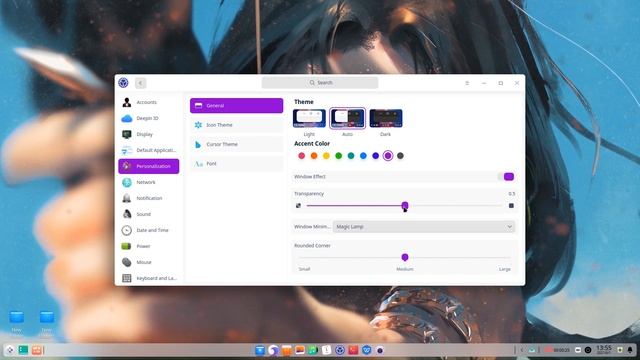Open Default Applications settings
The width and height of the screenshot is (640, 360).
(x=149, y=150)
